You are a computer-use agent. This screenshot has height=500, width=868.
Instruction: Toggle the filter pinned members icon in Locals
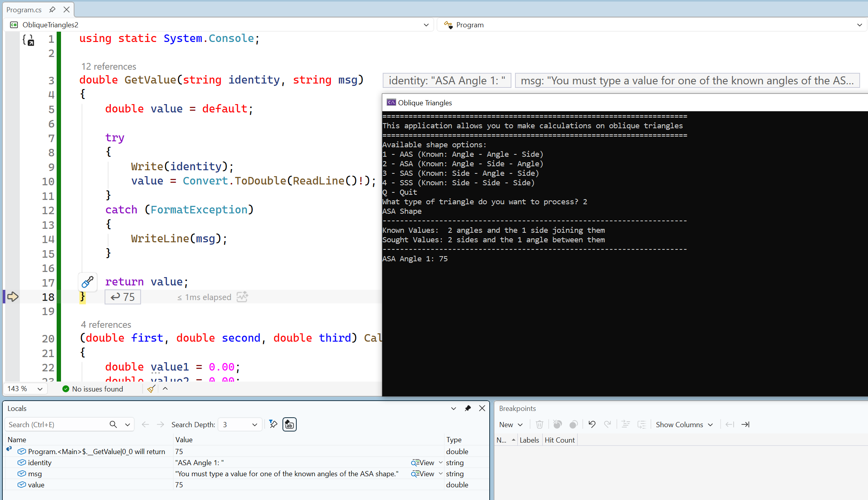[273, 424]
